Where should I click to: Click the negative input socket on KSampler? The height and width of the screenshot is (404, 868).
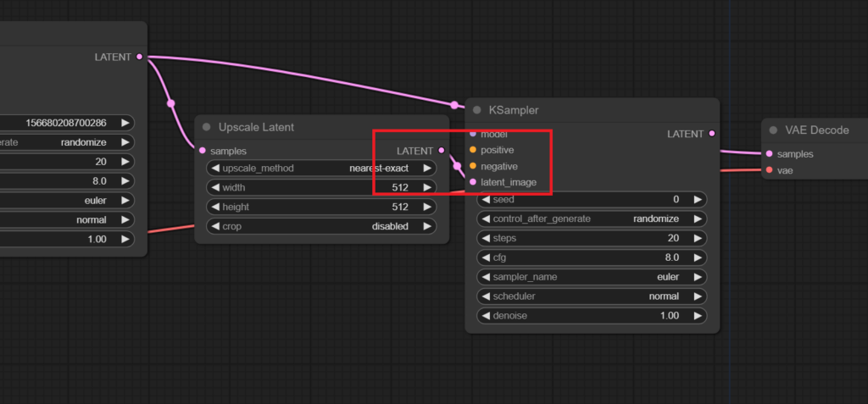(x=473, y=166)
